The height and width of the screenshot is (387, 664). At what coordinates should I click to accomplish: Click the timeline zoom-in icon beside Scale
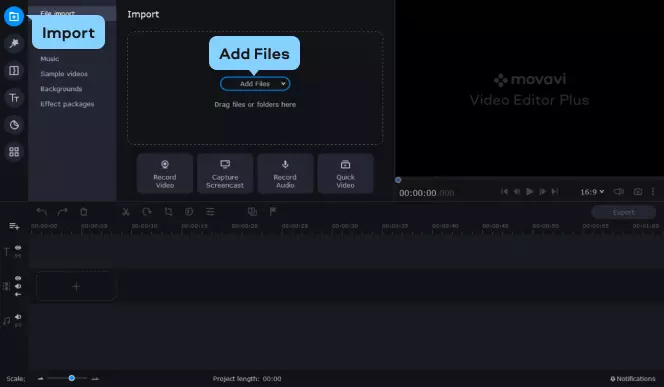[95, 379]
